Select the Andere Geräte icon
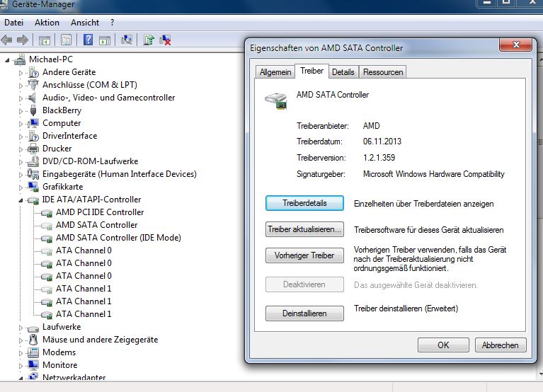This screenshot has width=543, height=392. (34, 72)
